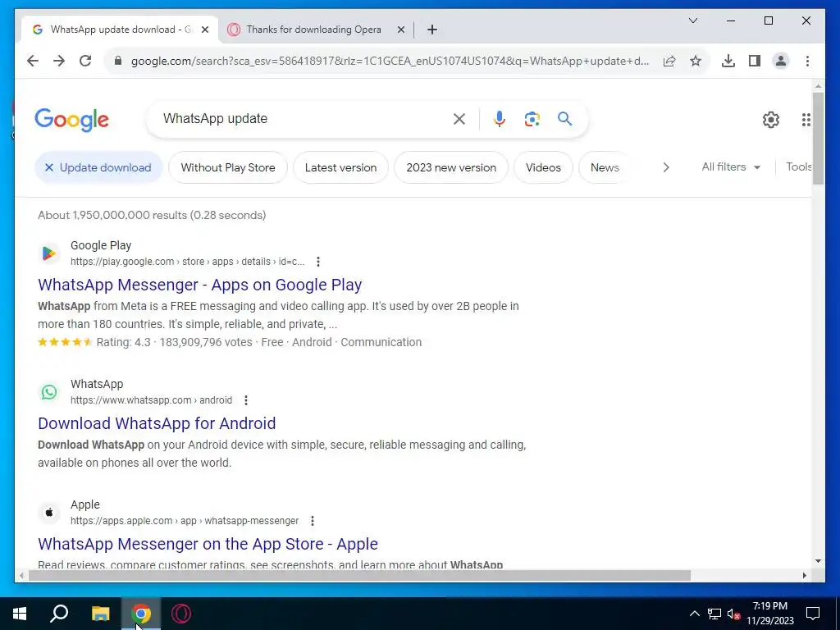
Task: Filter results to Videos
Action: click(543, 167)
